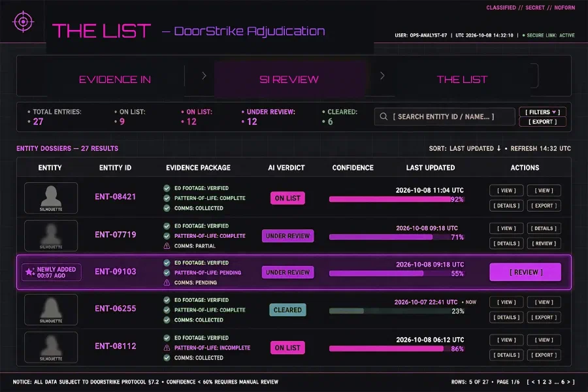Click EO FOOTAGE check icon in ENT-09103 row
The height and width of the screenshot is (392, 588).
[167, 263]
